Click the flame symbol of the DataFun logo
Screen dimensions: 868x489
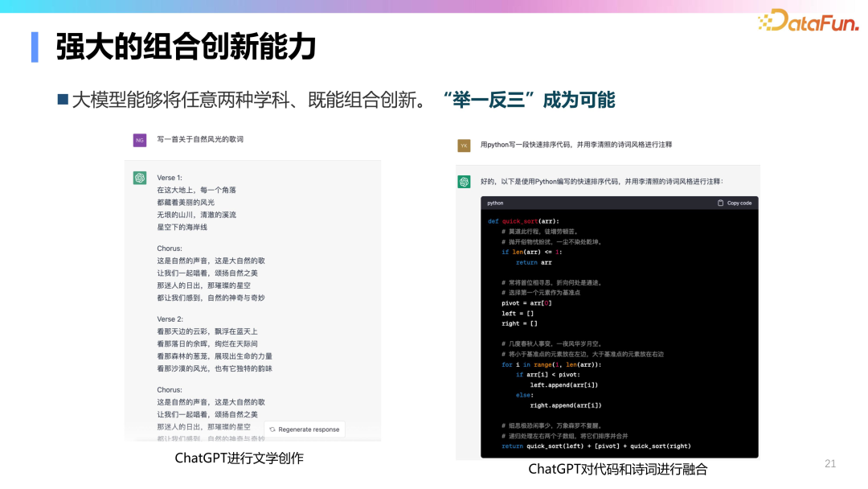[763, 20]
